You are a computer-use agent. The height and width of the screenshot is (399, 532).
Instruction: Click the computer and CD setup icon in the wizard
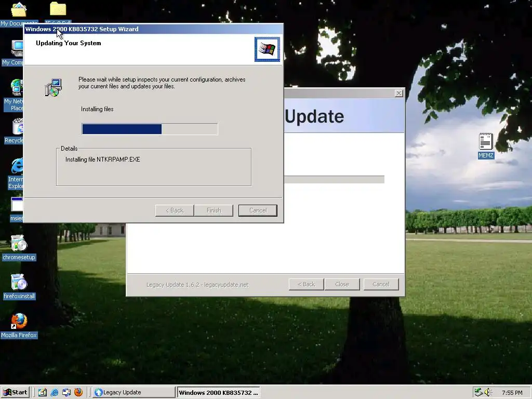coord(54,87)
